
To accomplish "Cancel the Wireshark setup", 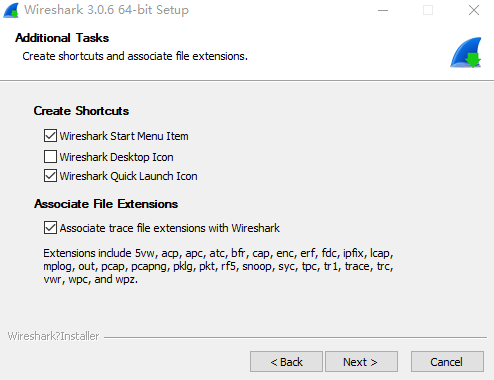I will pos(447,361).
